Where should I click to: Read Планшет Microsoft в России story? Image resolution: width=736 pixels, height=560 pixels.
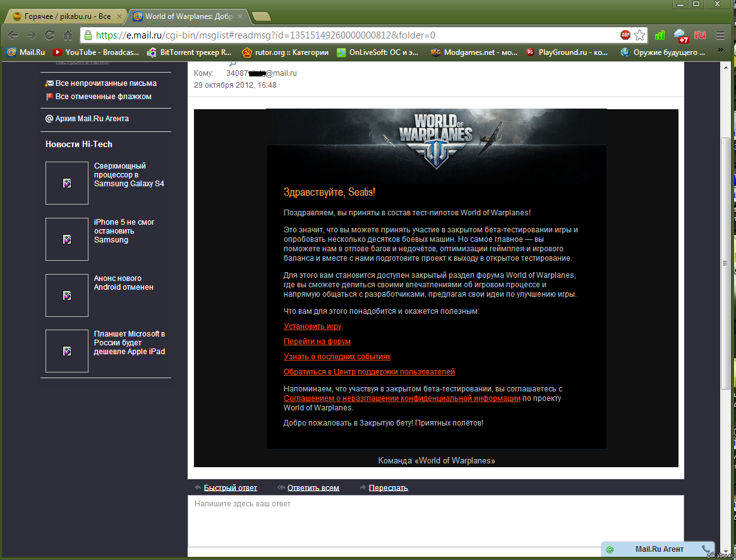[x=130, y=342]
